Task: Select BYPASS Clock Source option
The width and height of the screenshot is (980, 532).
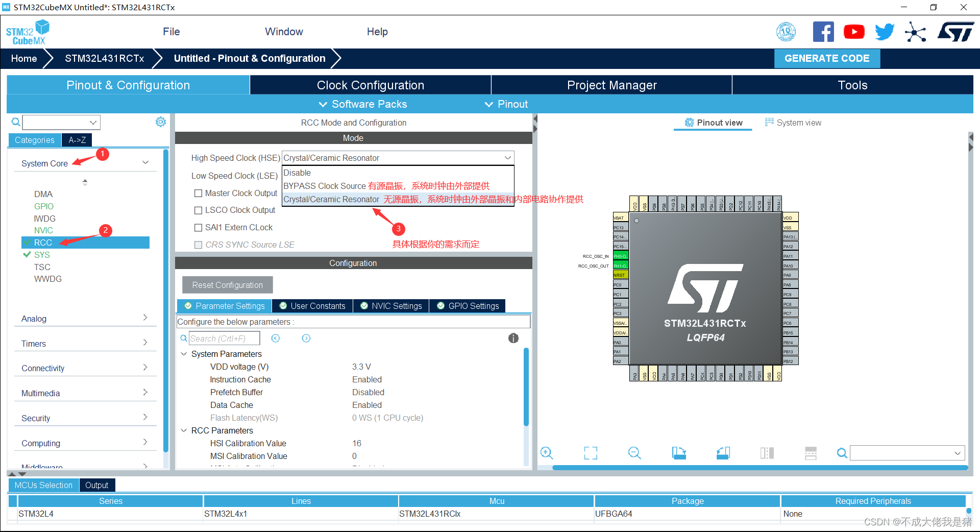Action: click(398, 186)
